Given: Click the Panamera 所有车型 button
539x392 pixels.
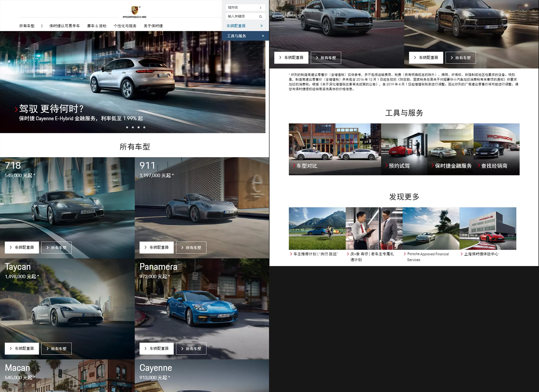Looking at the screenshot, I should (191, 348).
